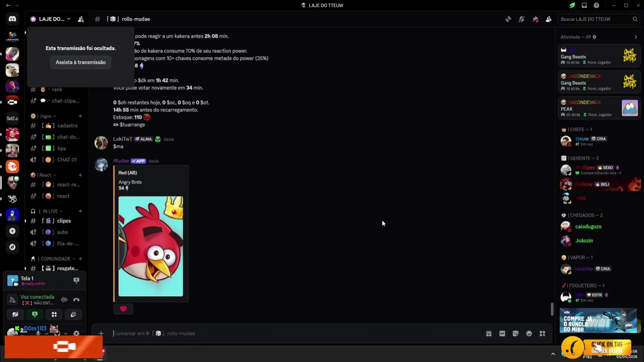Toggle heart reaction under Red card
Screen dimensions: 644x362
coord(123,309)
